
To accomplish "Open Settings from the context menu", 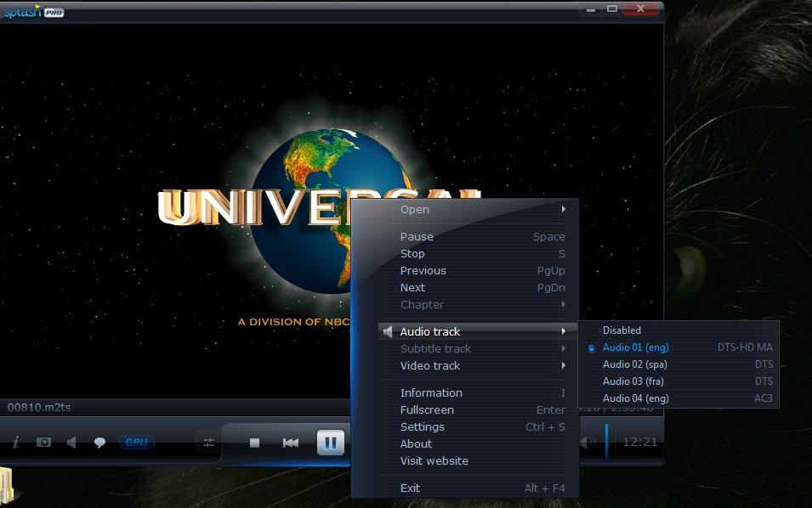I will (x=479, y=426).
